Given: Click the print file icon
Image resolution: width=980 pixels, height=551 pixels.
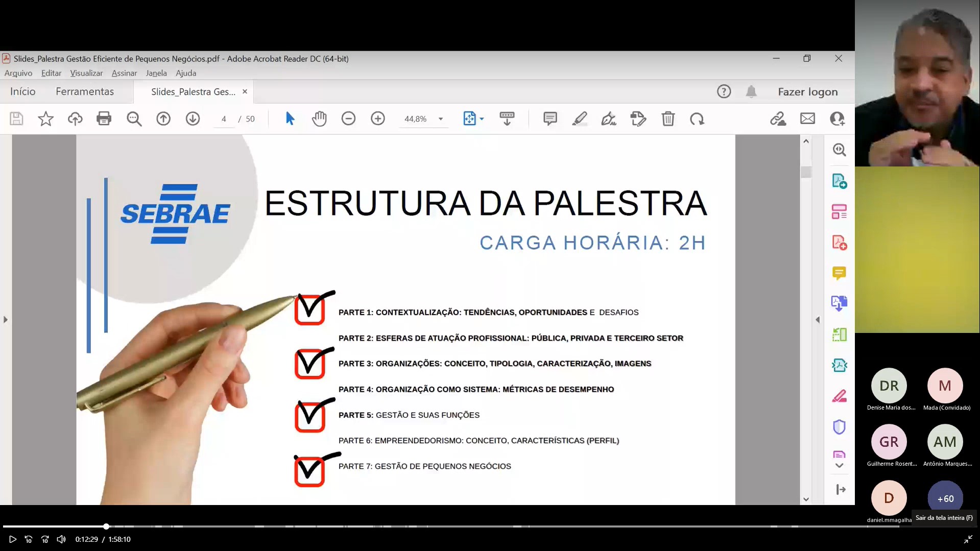Looking at the screenshot, I should point(104,119).
